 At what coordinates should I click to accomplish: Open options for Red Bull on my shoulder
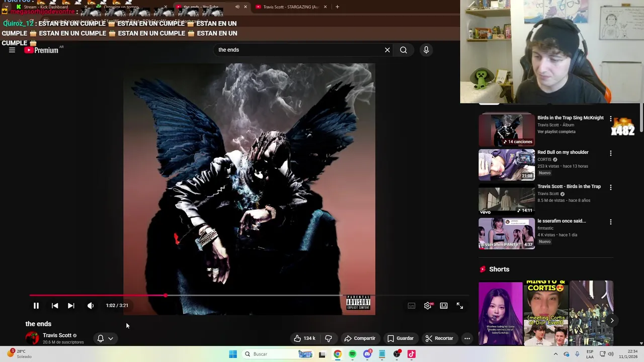(x=611, y=153)
